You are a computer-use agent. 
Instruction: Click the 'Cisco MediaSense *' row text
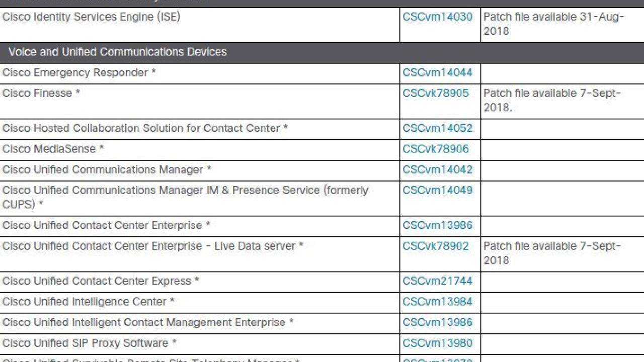tap(53, 149)
